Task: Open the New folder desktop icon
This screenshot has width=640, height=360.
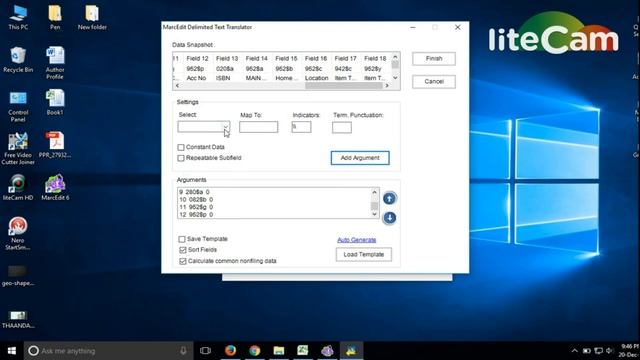Action: (92, 17)
